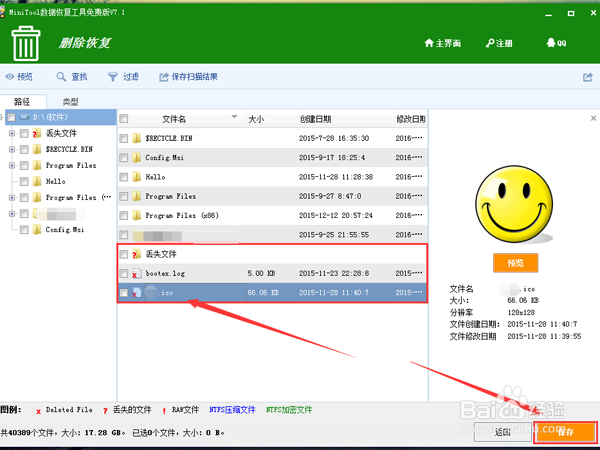Click the smiley face preview thumbnail
The height and width of the screenshot is (450, 600).
pyautogui.click(x=514, y=204)
